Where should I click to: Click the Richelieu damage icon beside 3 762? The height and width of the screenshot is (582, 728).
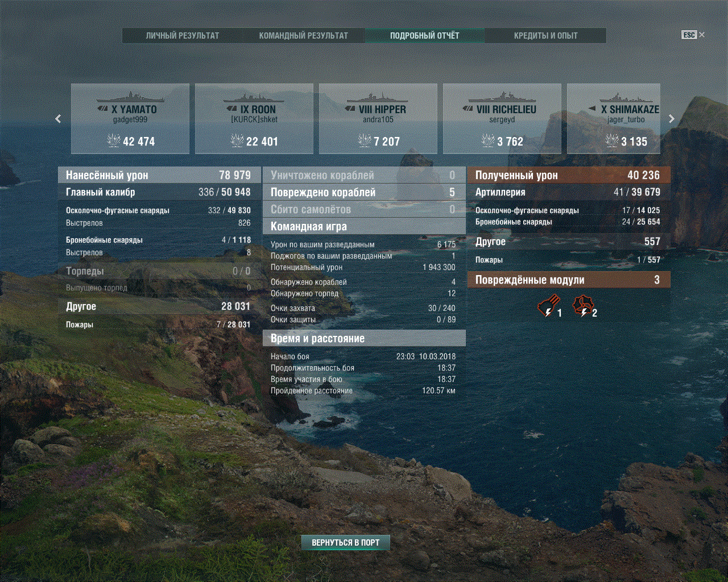click(x=488, y=140)
